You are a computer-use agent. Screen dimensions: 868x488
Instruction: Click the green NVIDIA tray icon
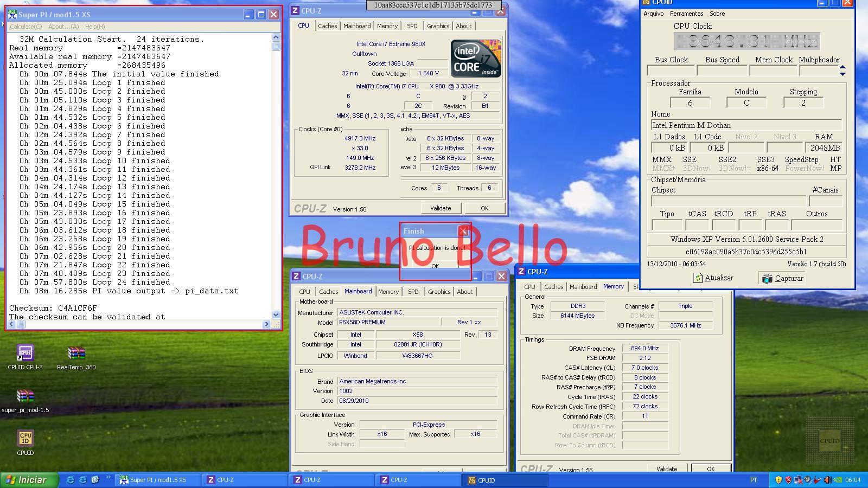[x=838, y=480]
